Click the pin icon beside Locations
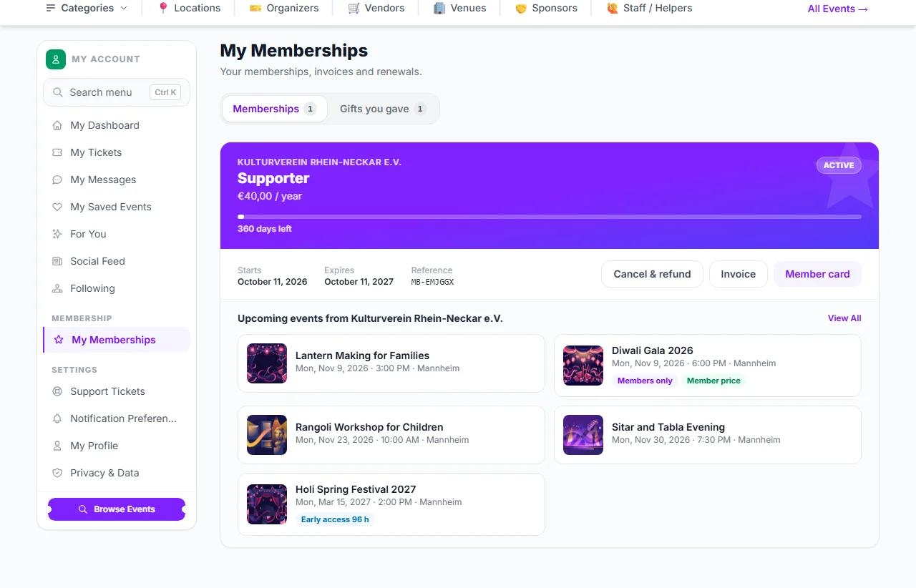The height and width of the screenshot is (588, 916). [163, 8]
